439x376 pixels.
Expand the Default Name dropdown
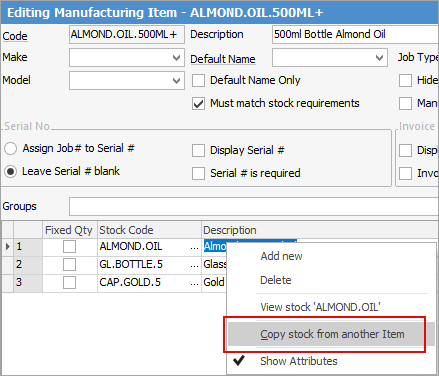click(x=379, y=58)
